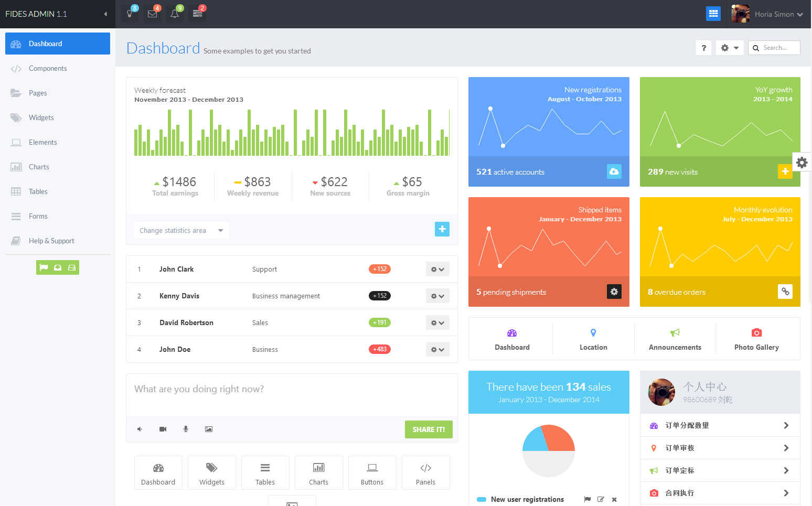Click the Tables shortcut tile
Viewport: 812px width, 506px height.
click(265, 473)
